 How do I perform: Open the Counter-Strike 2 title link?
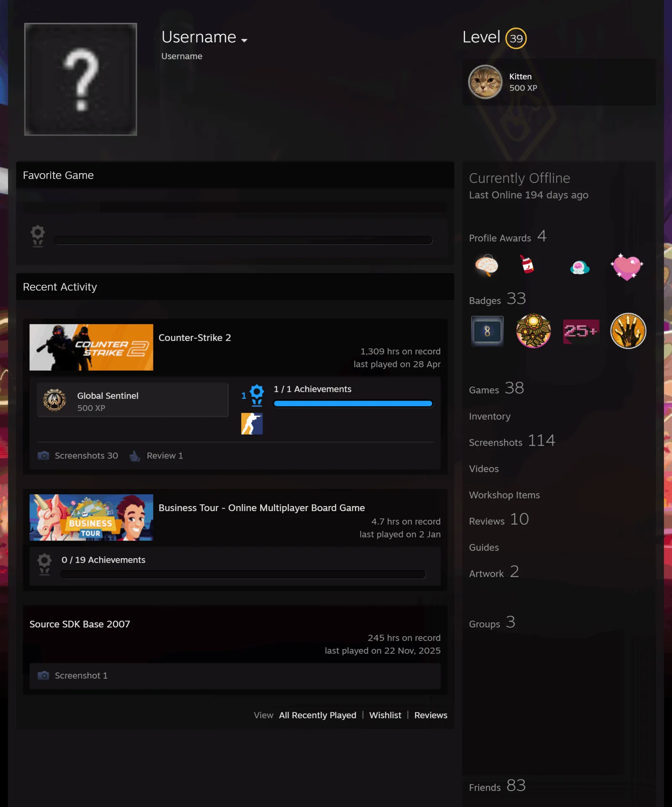195,338
